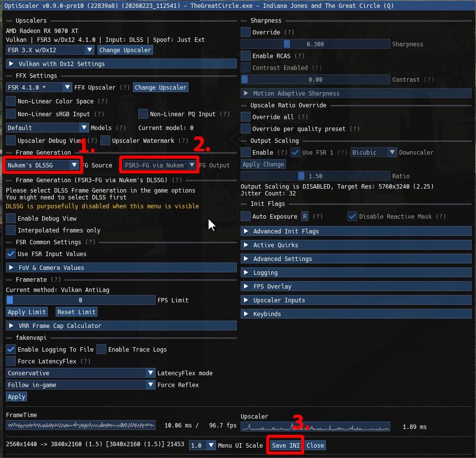Viewport: 476px width, 458px height.
Task: Open the Follow in-game Force Reflex dropdown
Action: [80, 385]
